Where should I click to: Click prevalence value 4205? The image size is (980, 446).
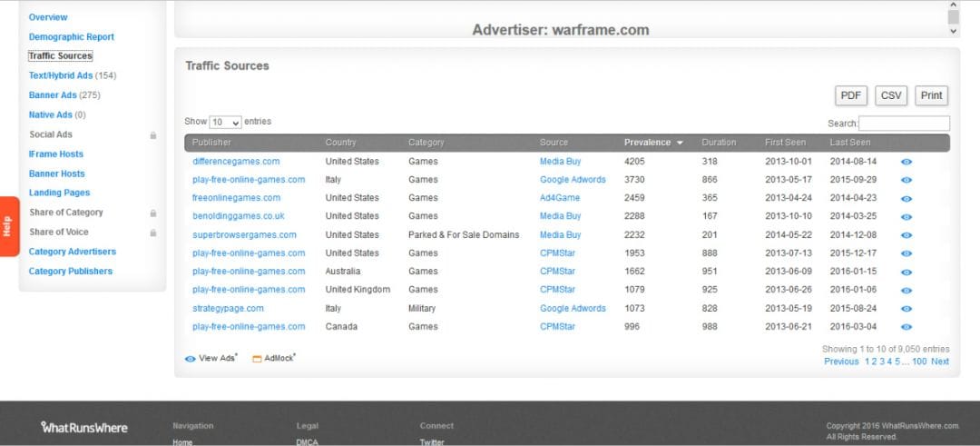pos(634,162)
